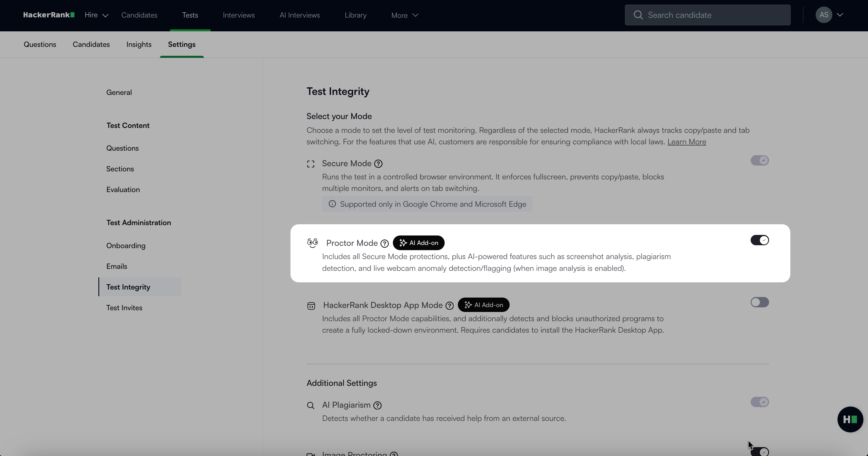Open the HackerRank floating chat widget

[x=850, y=419]
